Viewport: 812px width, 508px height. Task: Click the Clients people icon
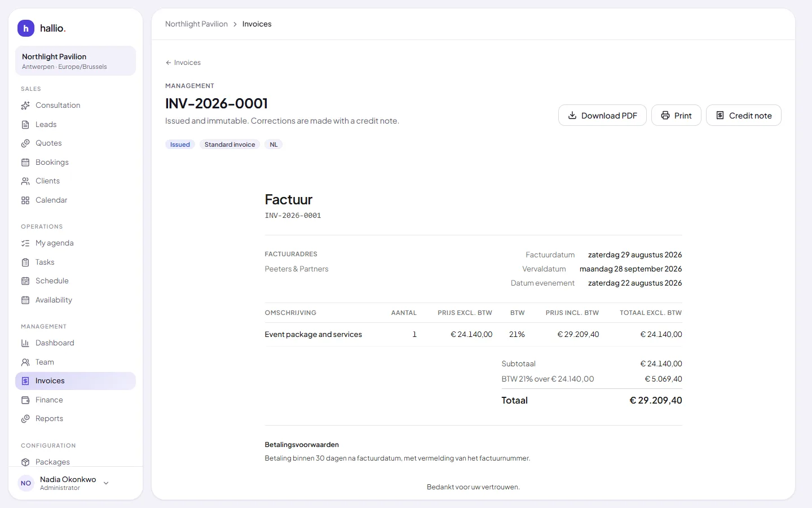tap(25, 181)
